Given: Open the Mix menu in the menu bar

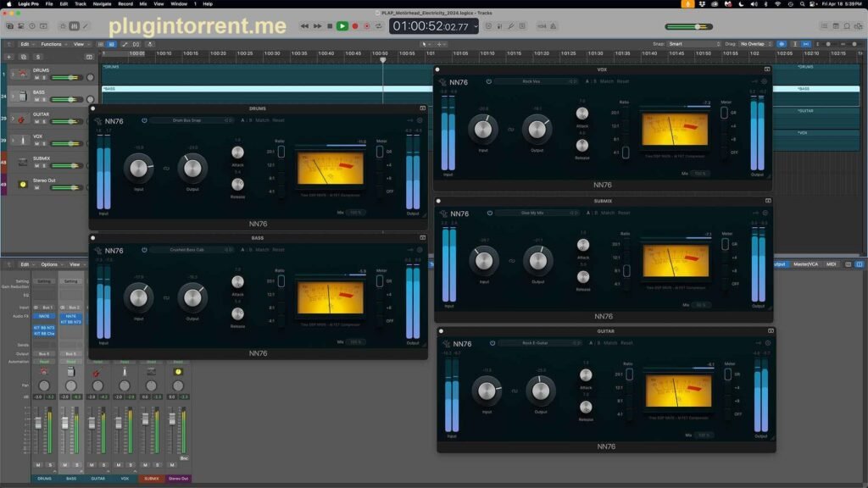Looking at the screenshot, I should click(142, 4).
